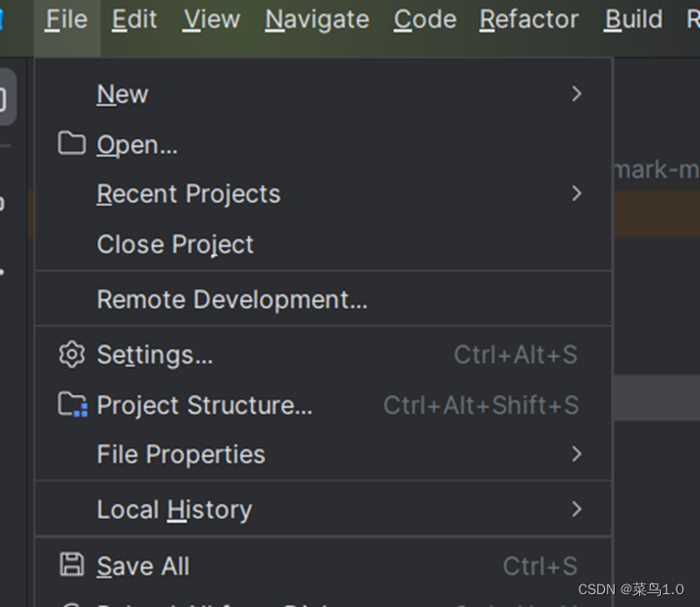This screenshot has height=607, width=700.
Task: Open the Build menu
Action: tap(633, 20)
